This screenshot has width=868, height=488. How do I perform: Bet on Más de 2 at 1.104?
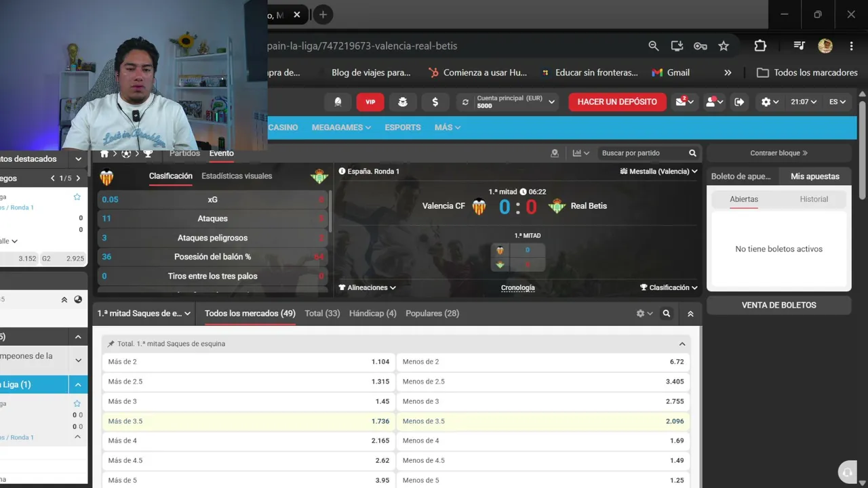[249, 362]
